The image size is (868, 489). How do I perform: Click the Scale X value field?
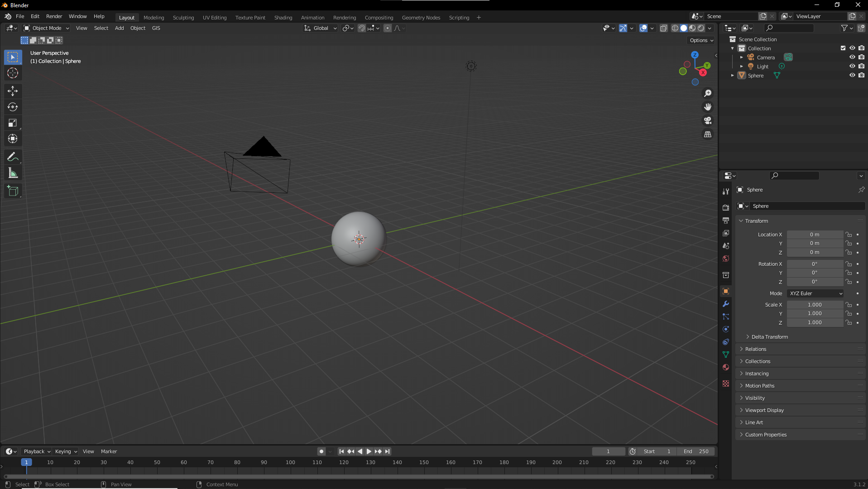point(814,305)
